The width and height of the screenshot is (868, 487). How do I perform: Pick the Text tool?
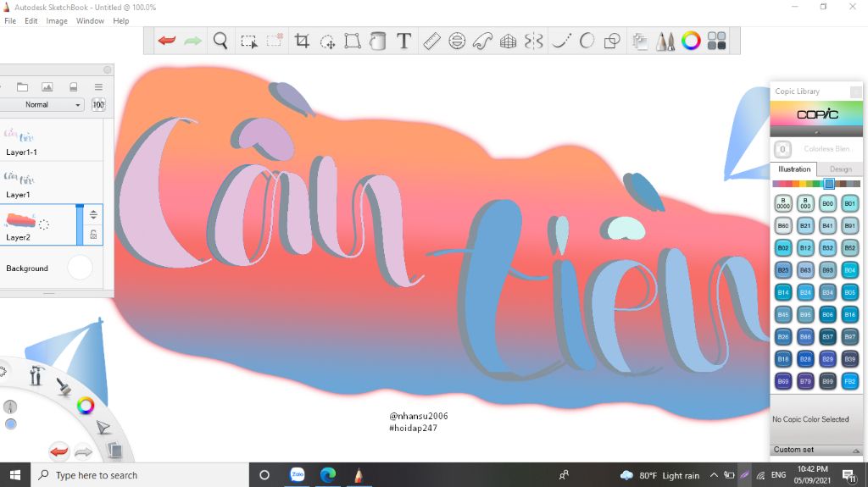click(x=404, y=41)
